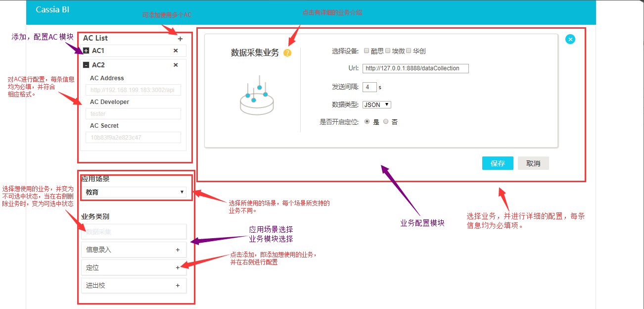Add the 进出校 business with plus
This screenshot has width=644, height=309.
(178, 286)
